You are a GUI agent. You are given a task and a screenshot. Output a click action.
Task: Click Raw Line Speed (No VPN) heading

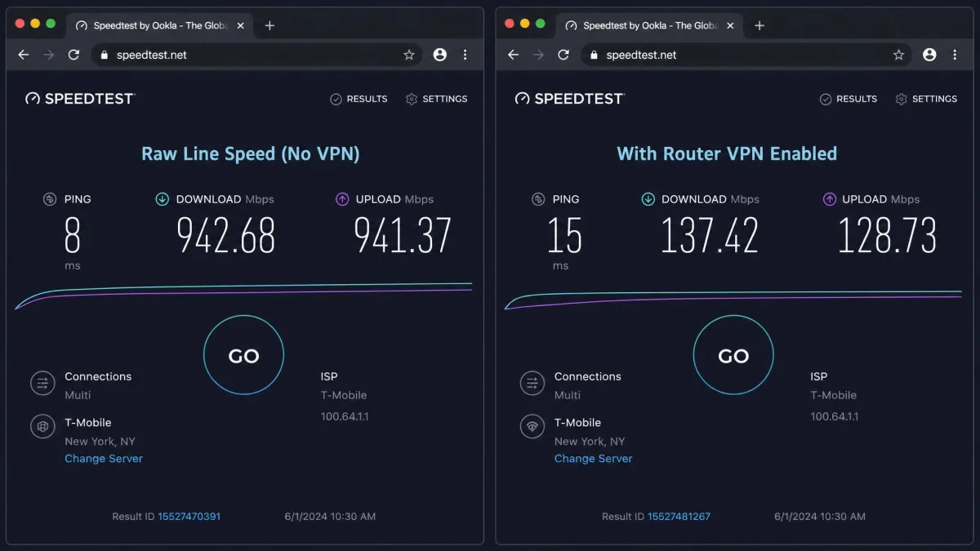[x=251, y=154]
